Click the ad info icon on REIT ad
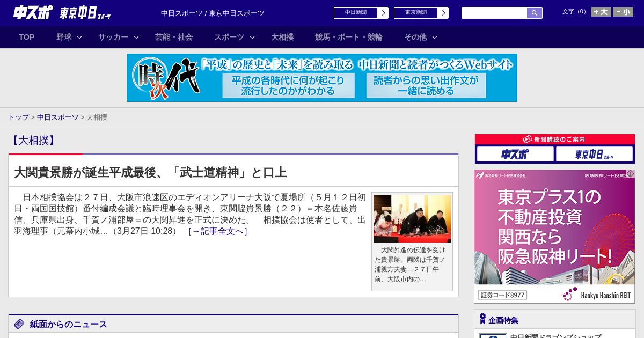Screen dimensions: 644x338 631,174
